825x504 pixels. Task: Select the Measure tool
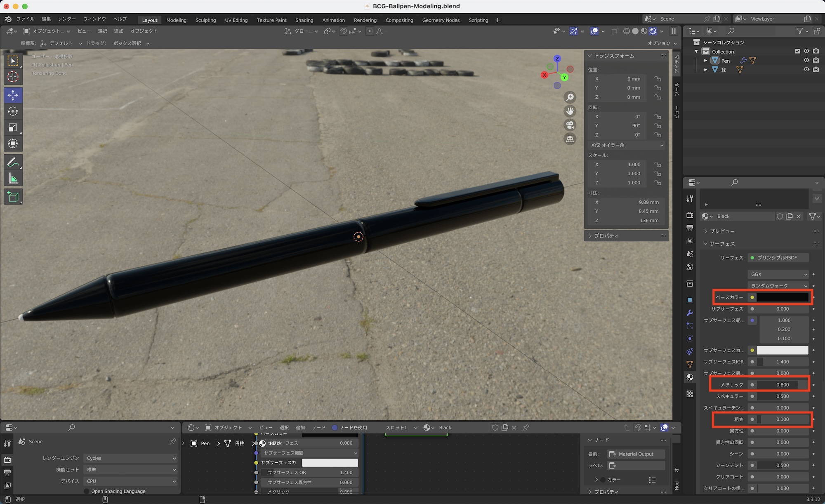(x=13, y=179)
